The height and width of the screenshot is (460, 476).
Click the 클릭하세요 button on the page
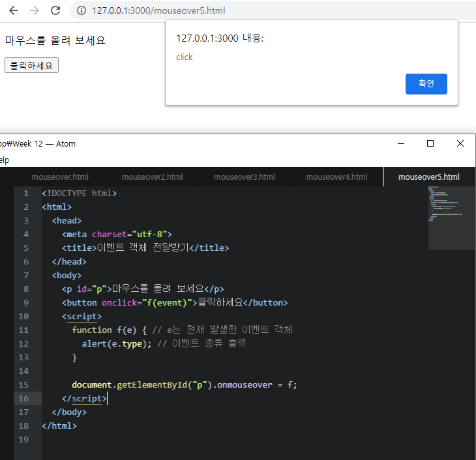coord(31,65)
